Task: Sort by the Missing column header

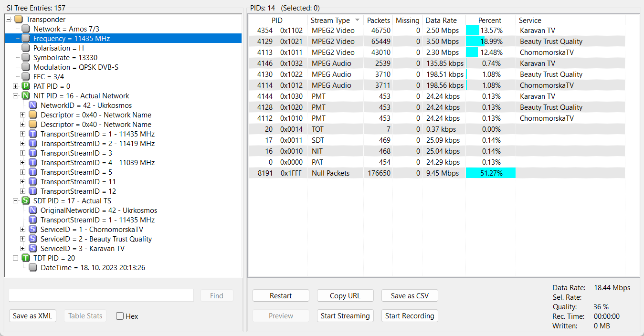Action: click(x=408, y=21)
